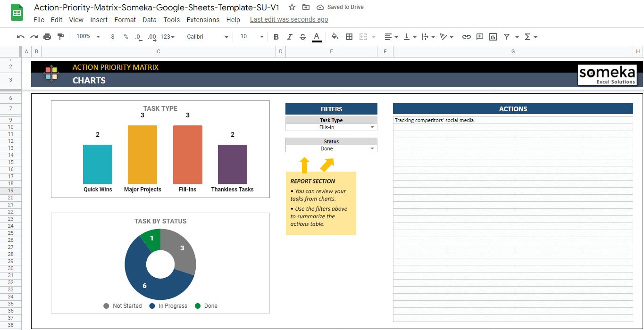This screenshot has width=644, height=330.
Task: Format selection as currency
Action: (112, 36)
